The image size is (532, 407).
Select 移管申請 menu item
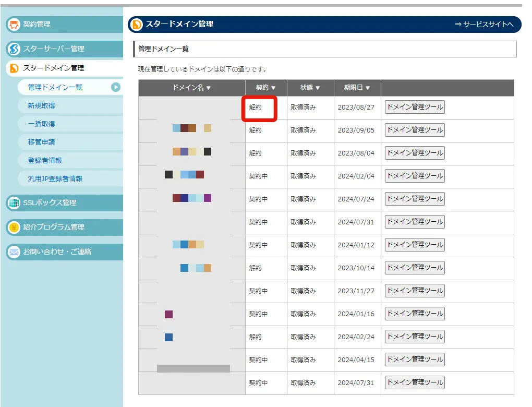tap(42, 142)
